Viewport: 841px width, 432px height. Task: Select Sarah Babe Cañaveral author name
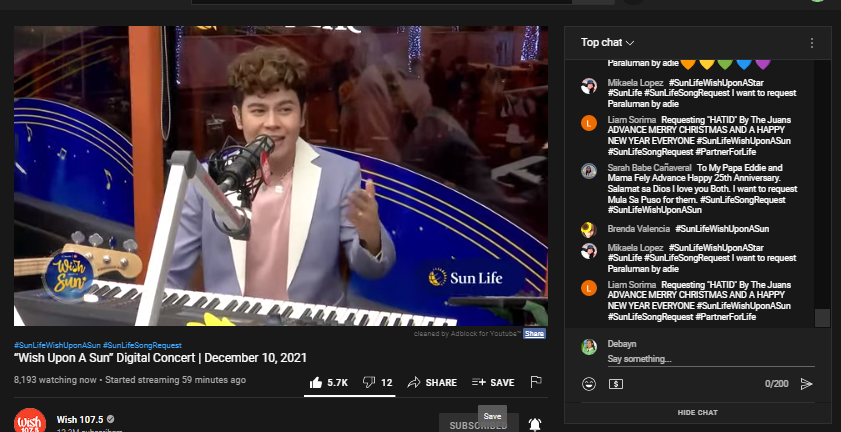[x=650, y=167]
